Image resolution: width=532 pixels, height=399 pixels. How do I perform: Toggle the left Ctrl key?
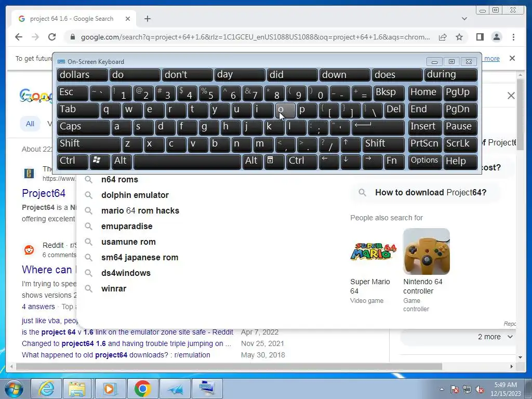(73, 162)
